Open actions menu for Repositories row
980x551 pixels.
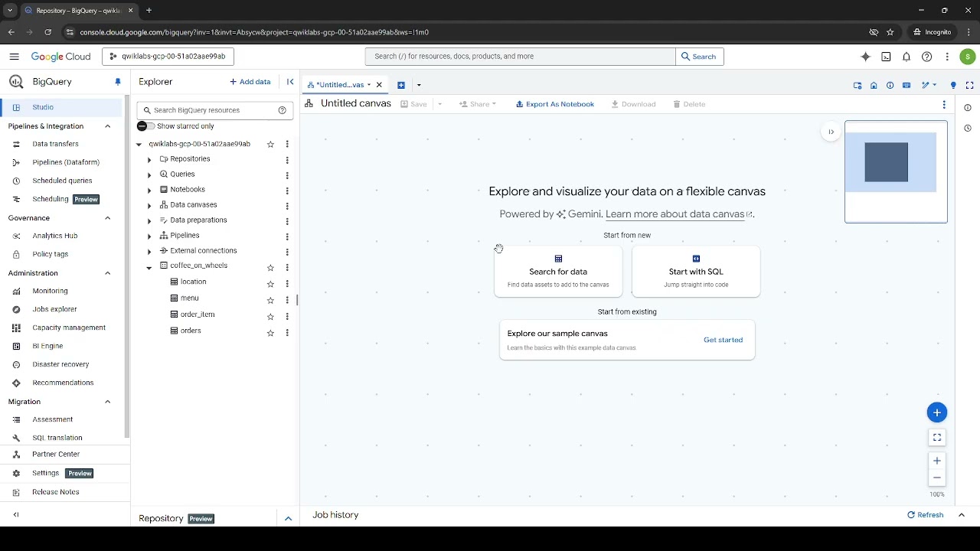tap(287, 160)
